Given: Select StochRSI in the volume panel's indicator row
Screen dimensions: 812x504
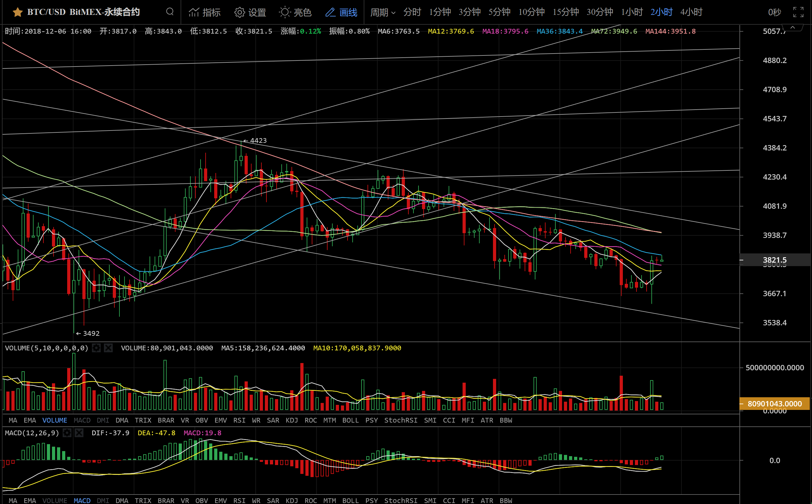Looking at the screenshot, I should (x=401, y=420).
